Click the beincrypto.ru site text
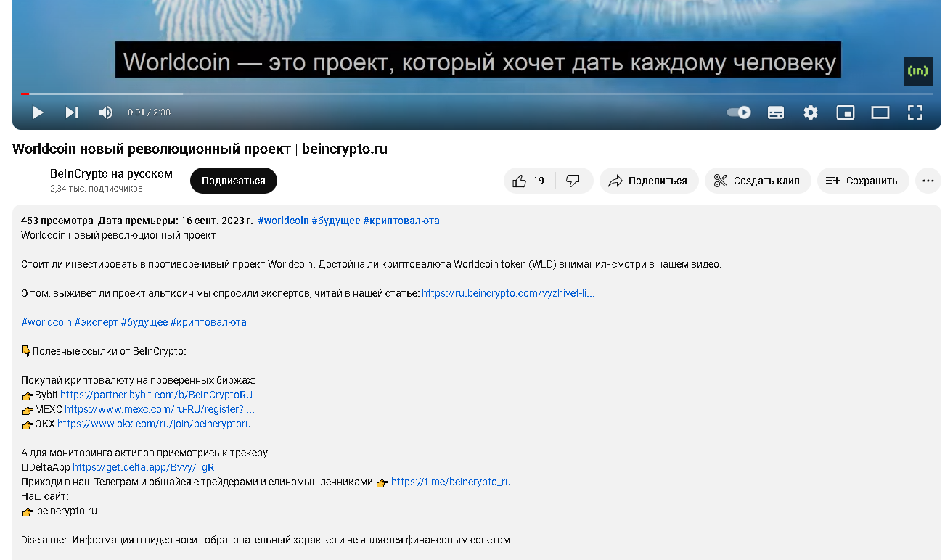This screenshot has width=945, height=560. point(67,511)
